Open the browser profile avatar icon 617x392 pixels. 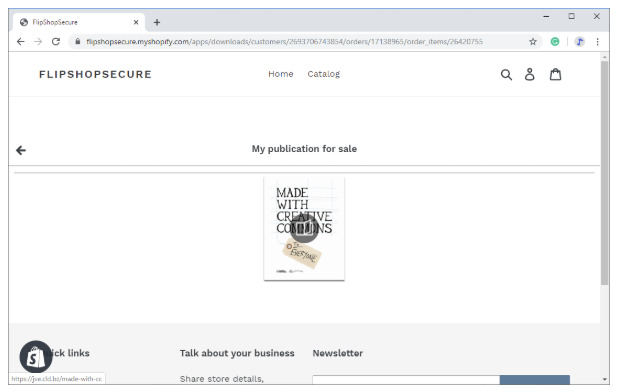579,41
